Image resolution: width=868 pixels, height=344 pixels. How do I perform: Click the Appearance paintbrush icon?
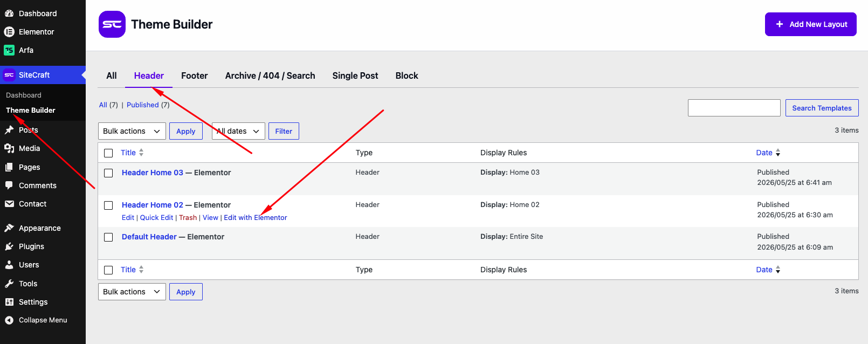tap(9, 228)
